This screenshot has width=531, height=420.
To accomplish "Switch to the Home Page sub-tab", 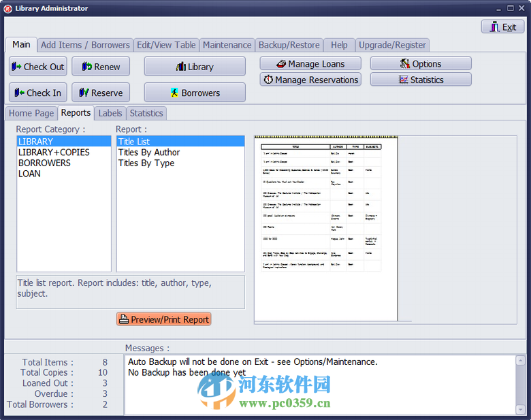I will point(31,113).
